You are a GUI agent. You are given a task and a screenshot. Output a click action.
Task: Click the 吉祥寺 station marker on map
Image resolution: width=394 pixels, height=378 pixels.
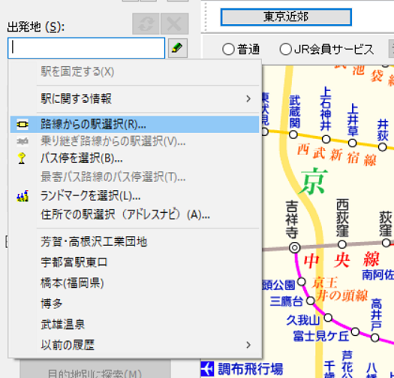point(295,248)
